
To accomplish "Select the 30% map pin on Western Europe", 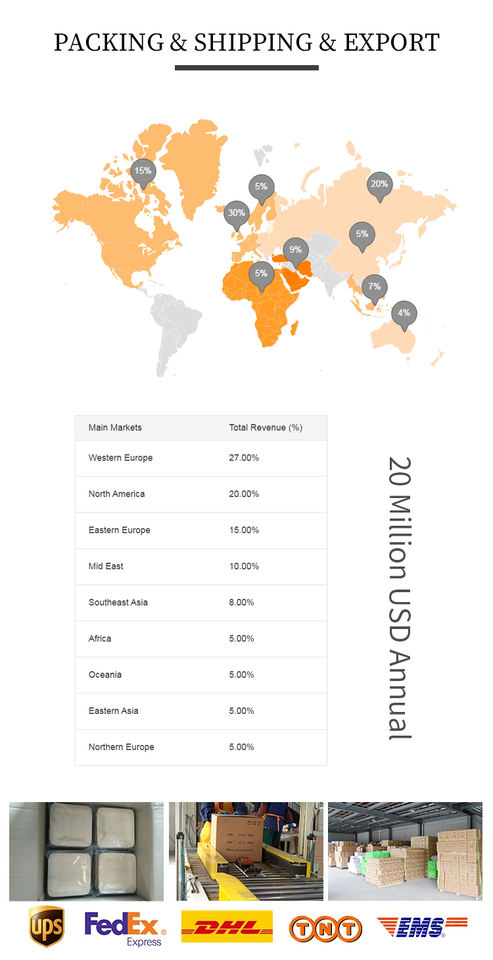I will click(236, 216).
